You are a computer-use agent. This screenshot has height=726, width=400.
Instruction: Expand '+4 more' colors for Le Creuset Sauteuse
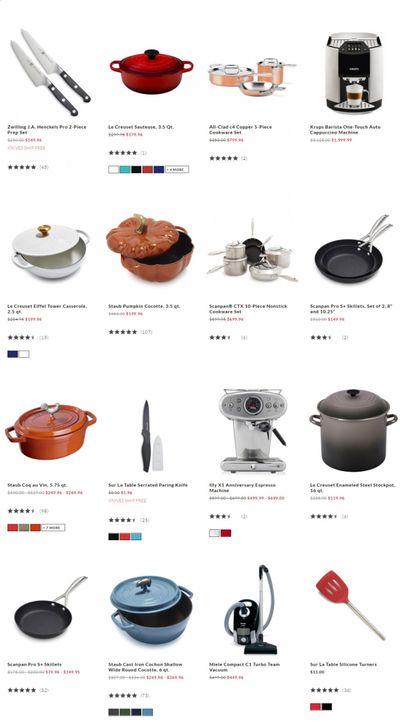177,169
